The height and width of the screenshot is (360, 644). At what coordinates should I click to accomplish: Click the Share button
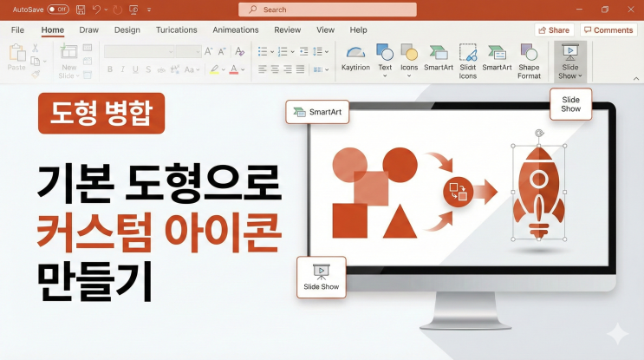click(x=554, y=30)
